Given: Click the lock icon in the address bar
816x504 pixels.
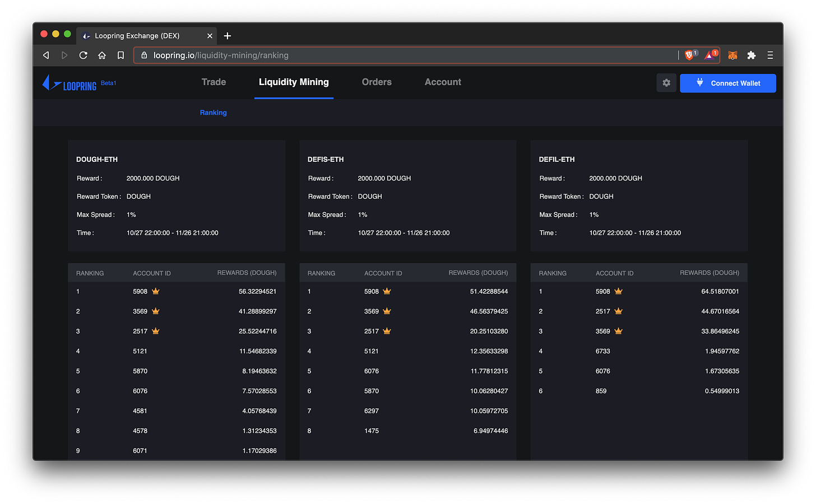Looking at the screenshot, I should point(144,55).
